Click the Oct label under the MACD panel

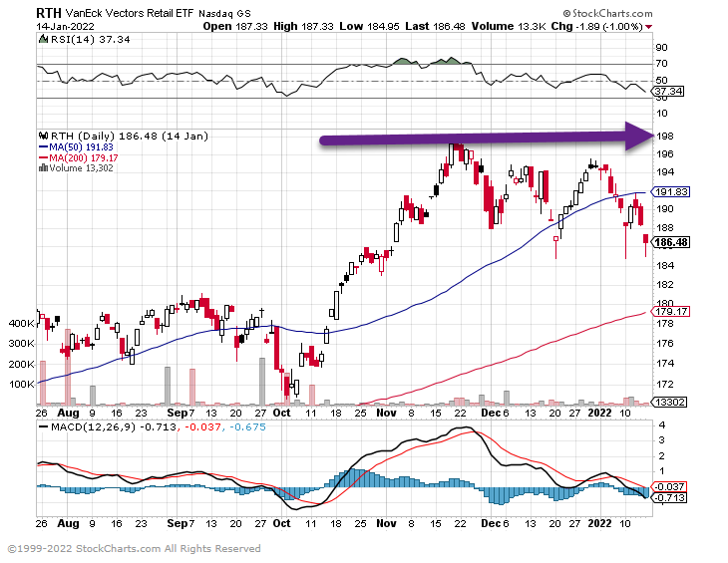pos(282,523)
